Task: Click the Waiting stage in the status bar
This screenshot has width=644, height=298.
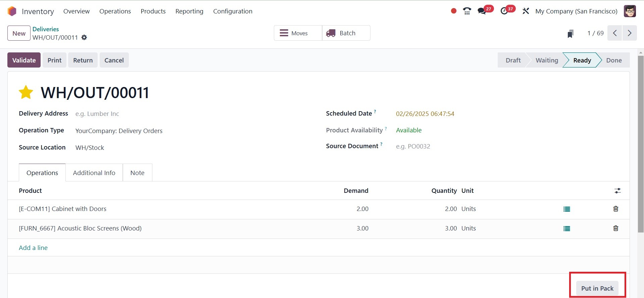Action: tap(546, 60)
